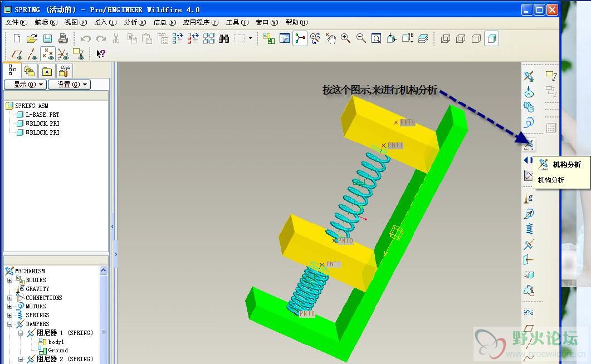Viewport: 591px width, 364px height.
Task: Click the Mechanism Analysis icon in right toolbar
Action: pyautogui.click(x=529, y=145)
